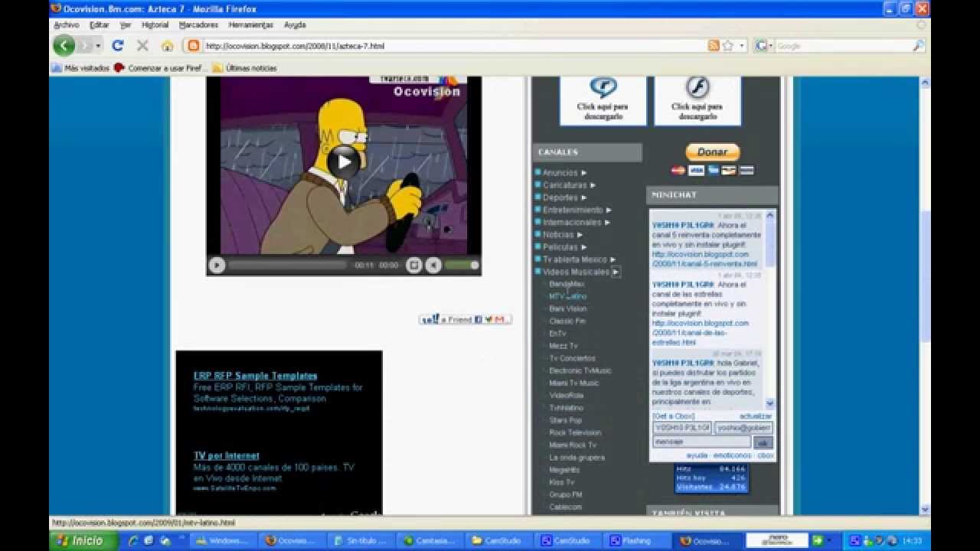Open the Rock Television channel
The width and height of the screenshot is (980, 551).
[x=575, y=432]
